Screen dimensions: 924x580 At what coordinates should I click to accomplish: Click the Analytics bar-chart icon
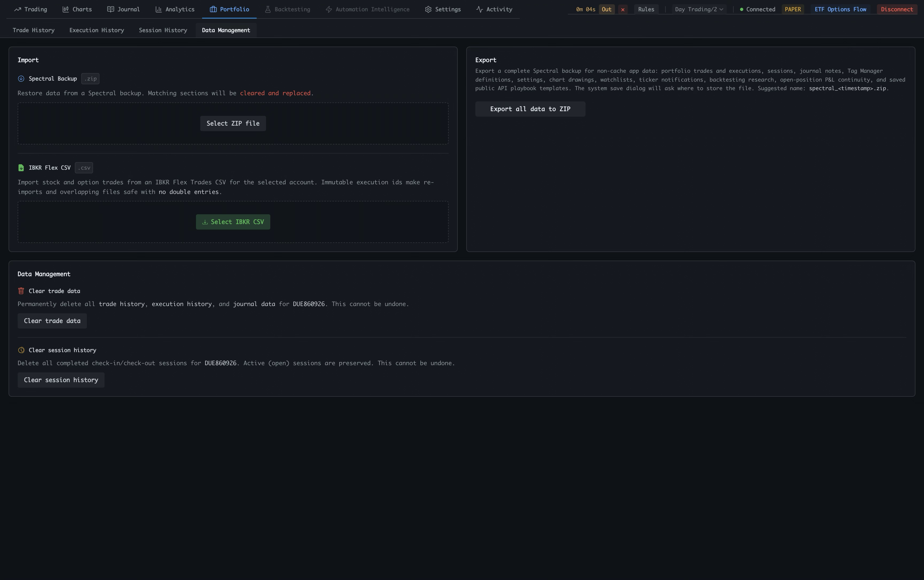point(158,9)
